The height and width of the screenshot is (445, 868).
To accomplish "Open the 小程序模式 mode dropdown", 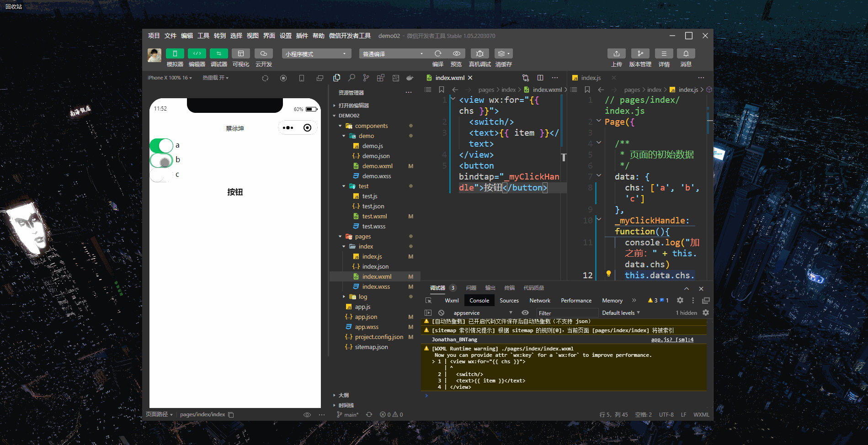I will (x=316, y=54).
